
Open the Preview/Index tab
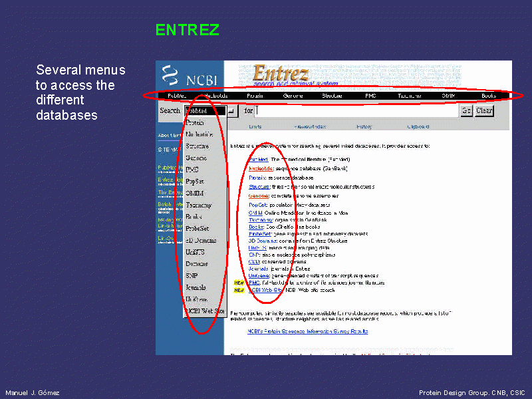310,127
